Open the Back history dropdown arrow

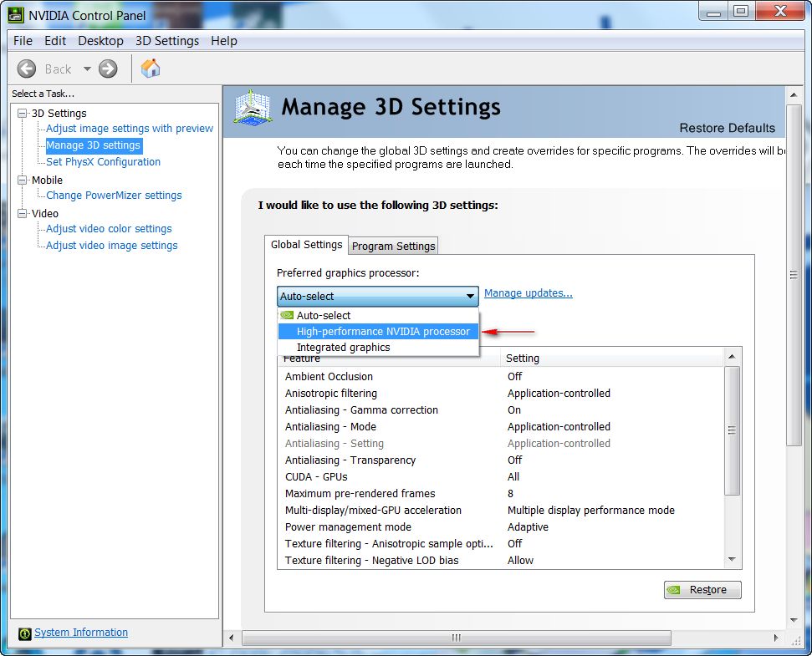click(x=86, y=69)
